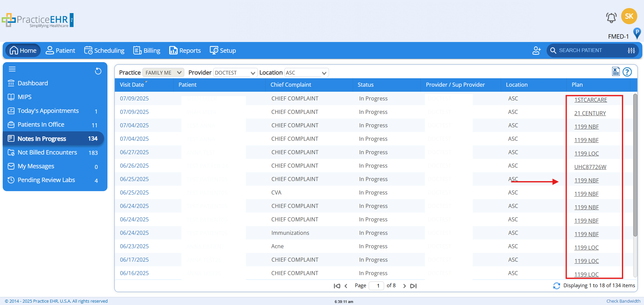
Task: Collapse the sidebar hamburger menu
Action: tap(12, 69)
